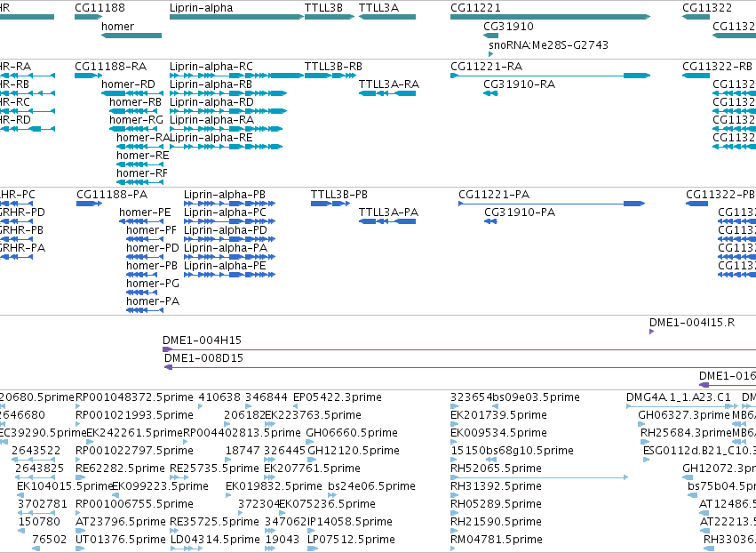Open the TTLL3B gene feature

330,17
